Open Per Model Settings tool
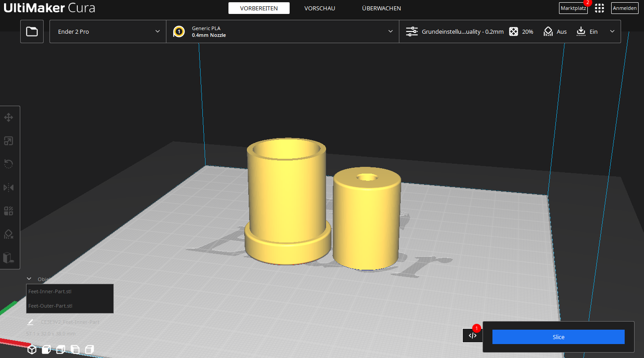Image resolution: width=644 pixels, height=358 pixels. [9, 210]
